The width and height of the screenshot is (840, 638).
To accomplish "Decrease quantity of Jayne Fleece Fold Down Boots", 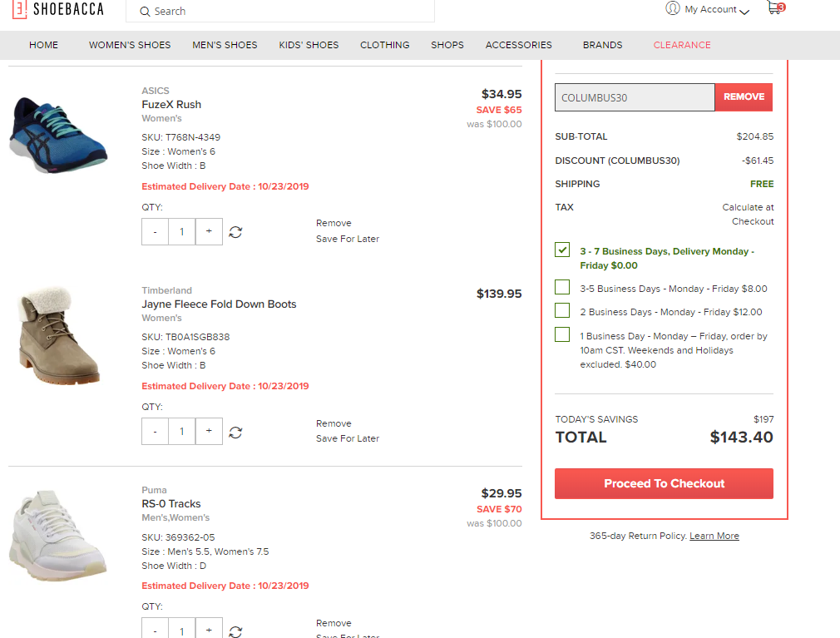I will point(156,431).
